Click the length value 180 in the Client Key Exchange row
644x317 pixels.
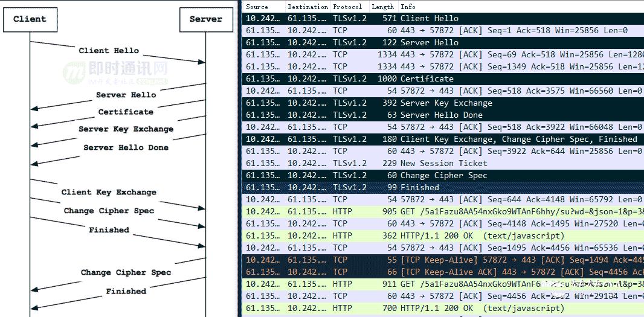(389, 139)
